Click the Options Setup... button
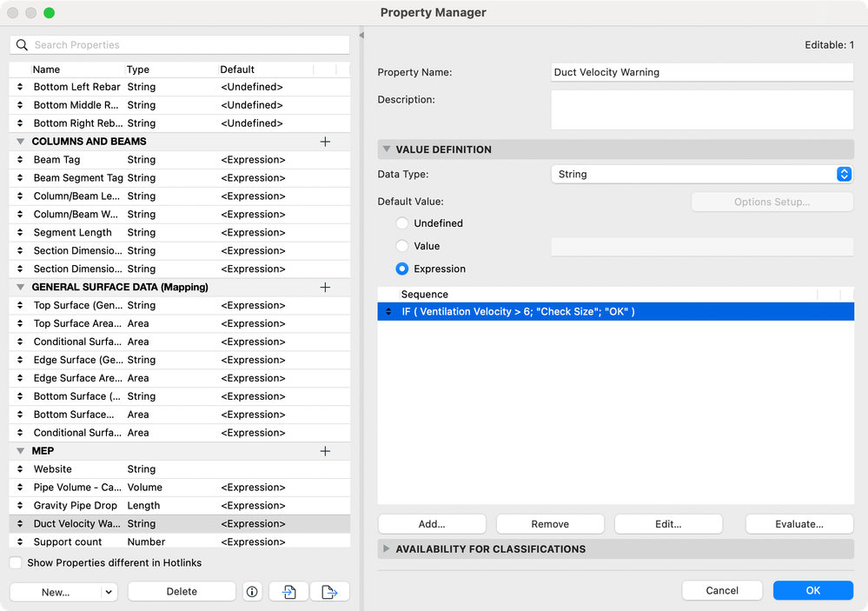The height and width of the screenshot is (611, 868). [772, 203]
